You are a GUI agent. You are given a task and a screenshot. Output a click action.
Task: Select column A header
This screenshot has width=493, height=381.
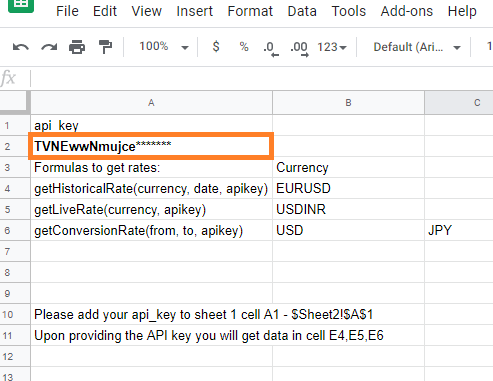click(151, 103)
